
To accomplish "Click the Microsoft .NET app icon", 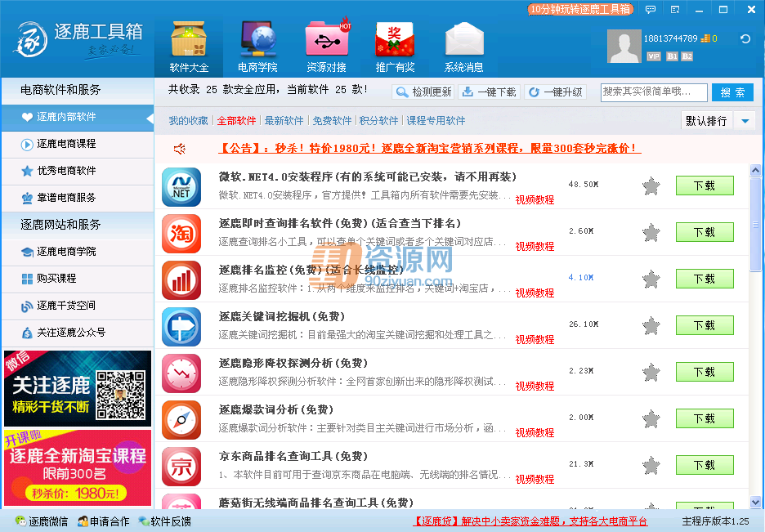I will click(x=181, y=187).
